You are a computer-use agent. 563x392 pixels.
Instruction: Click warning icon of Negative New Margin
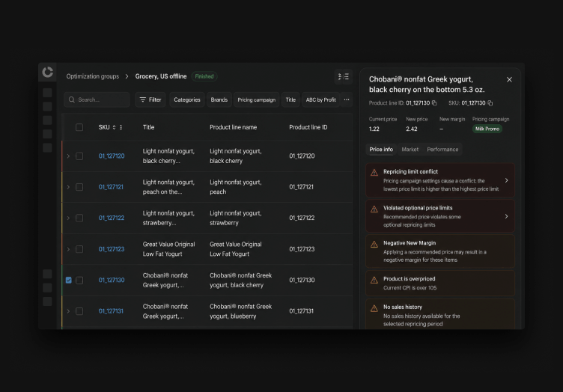click(x=374, y=244)
